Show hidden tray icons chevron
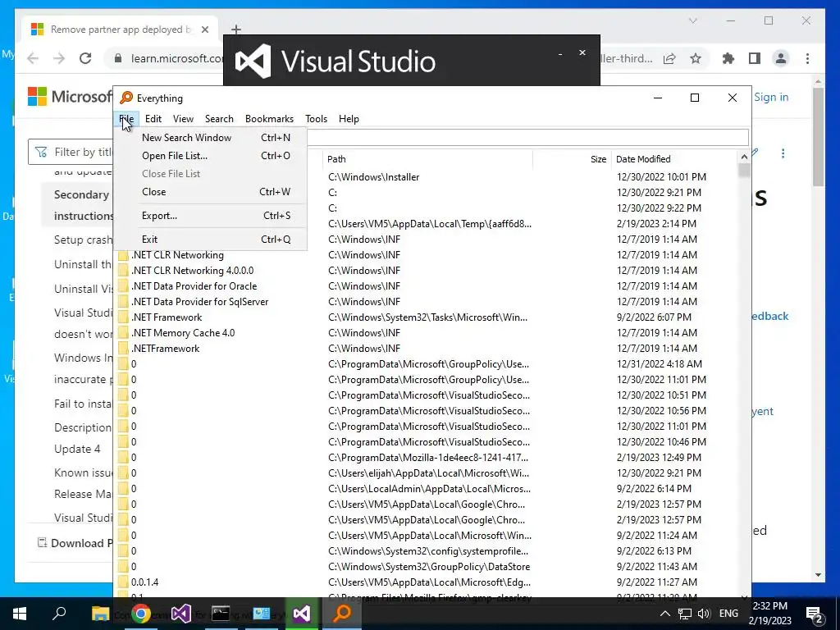Viewport: 840px width, 630px height. pyautogui.click(x=664, y=614)
